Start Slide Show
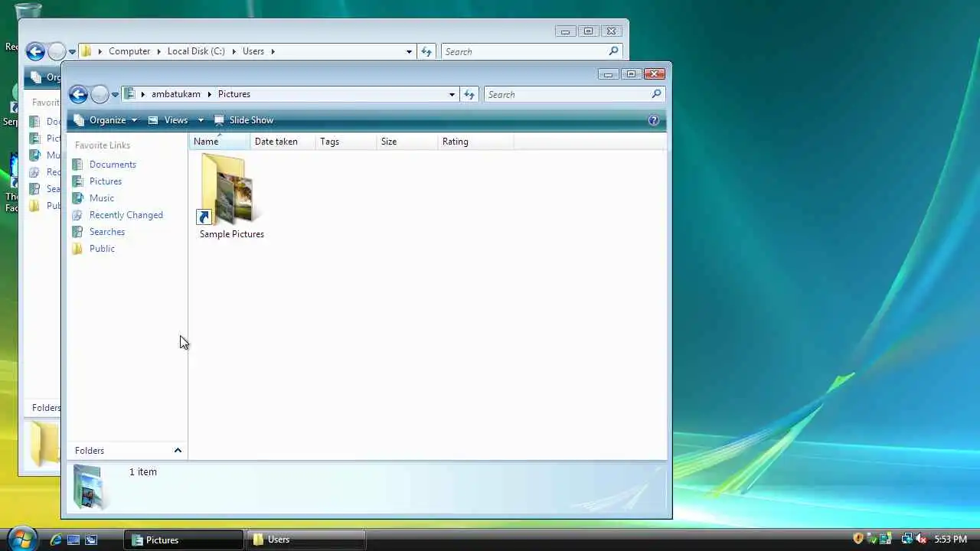 click(243, 120)
